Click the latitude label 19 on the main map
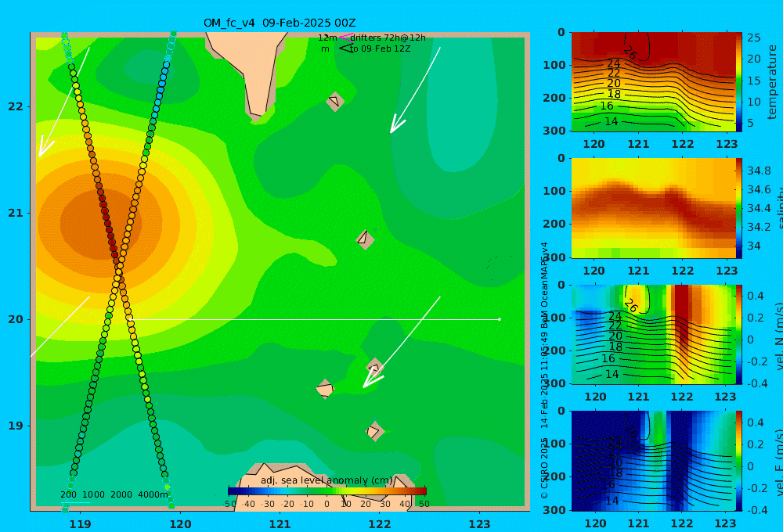Screen dimensions: 783x532 click(x=16, y=426)
